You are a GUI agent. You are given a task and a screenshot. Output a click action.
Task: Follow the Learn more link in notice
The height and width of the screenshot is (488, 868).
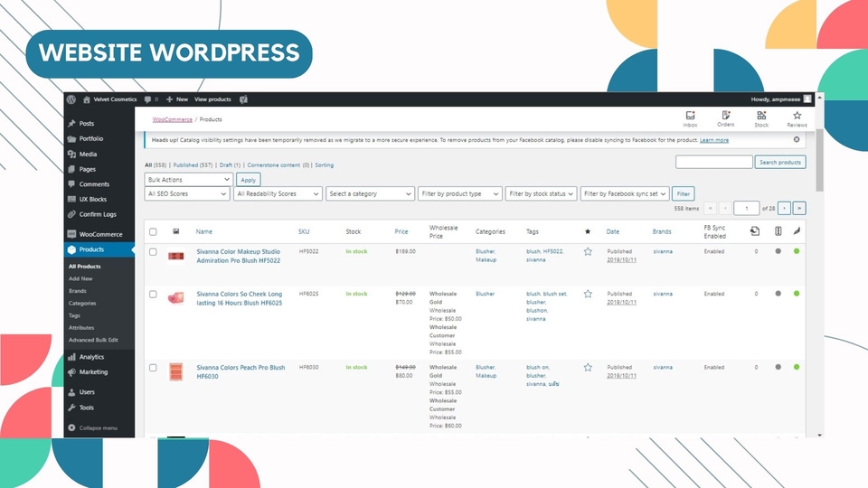pyautogui.click(x=714, y=140)
